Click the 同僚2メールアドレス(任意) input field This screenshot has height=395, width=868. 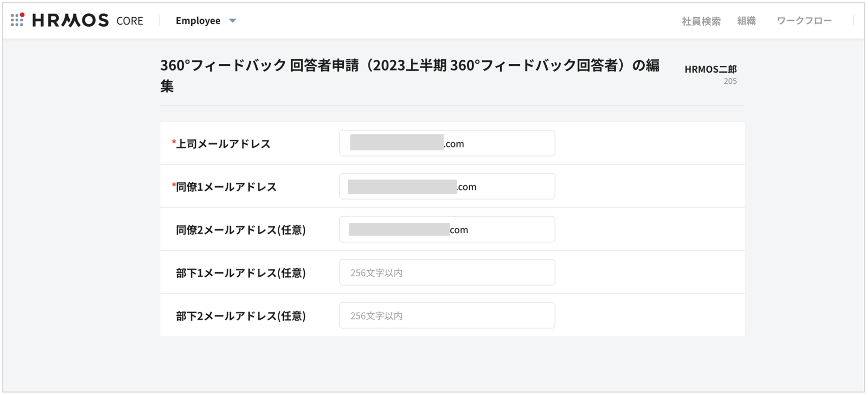tap(447, 229)
